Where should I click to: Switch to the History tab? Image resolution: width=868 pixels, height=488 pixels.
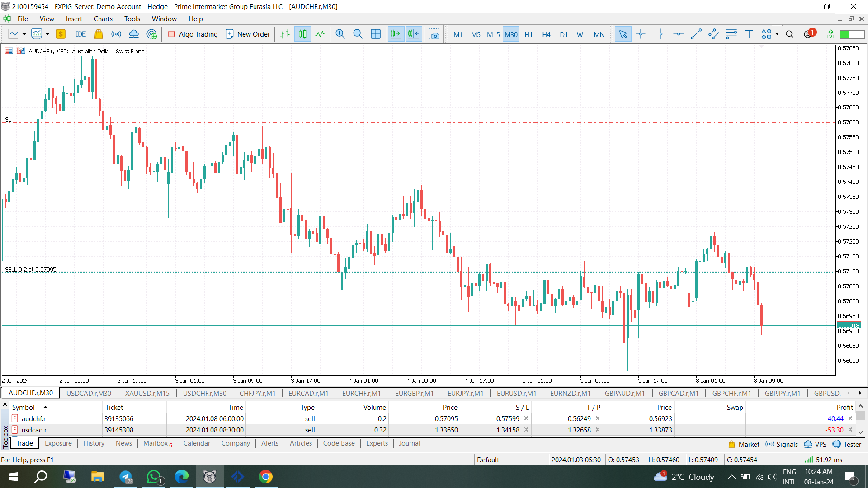pos(94,443)
